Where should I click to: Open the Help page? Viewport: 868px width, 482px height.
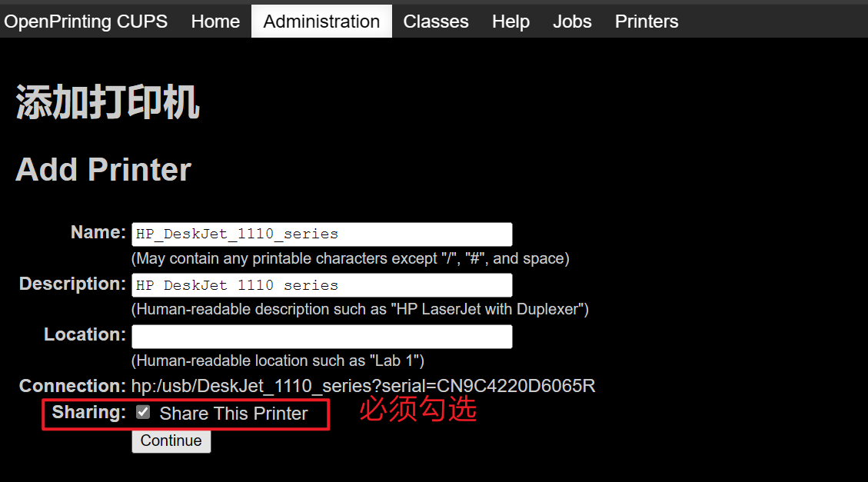pos(510,22)
